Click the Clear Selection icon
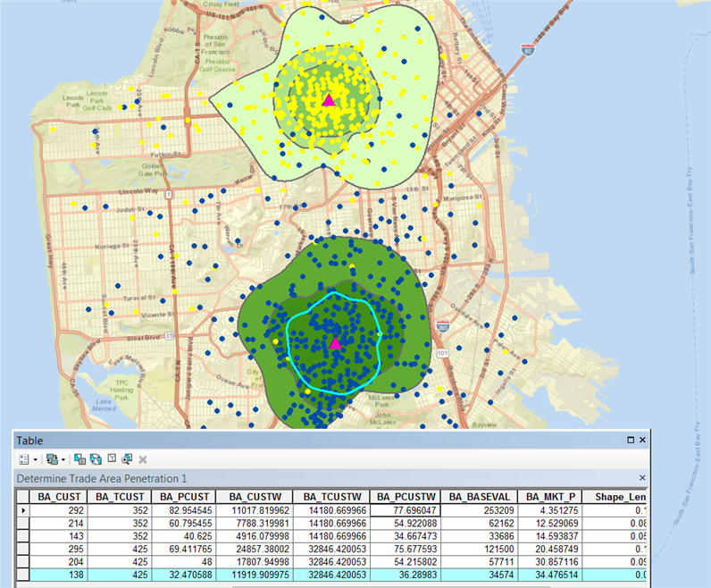The width and height of the screenshot is (711, 588). pos(112,458)
